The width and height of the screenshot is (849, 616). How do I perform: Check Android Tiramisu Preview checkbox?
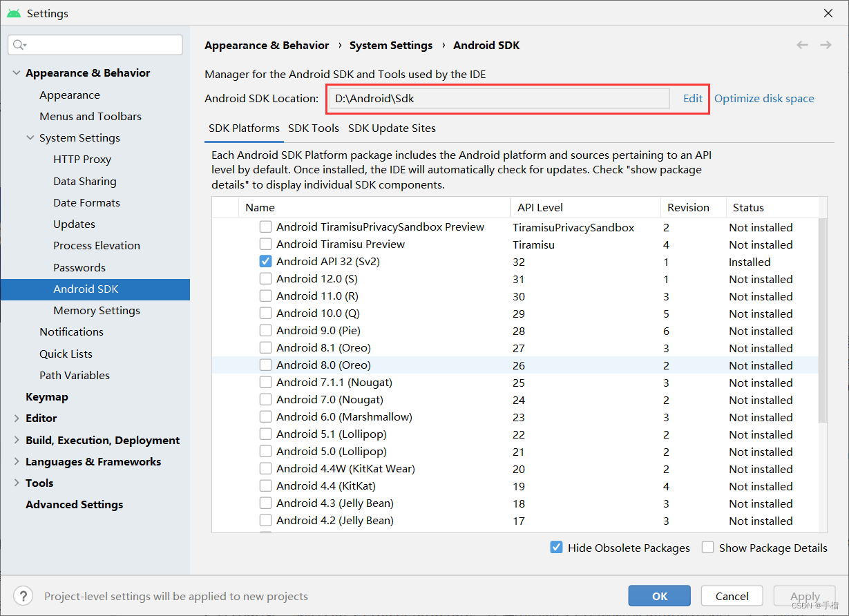pos(265,244)
